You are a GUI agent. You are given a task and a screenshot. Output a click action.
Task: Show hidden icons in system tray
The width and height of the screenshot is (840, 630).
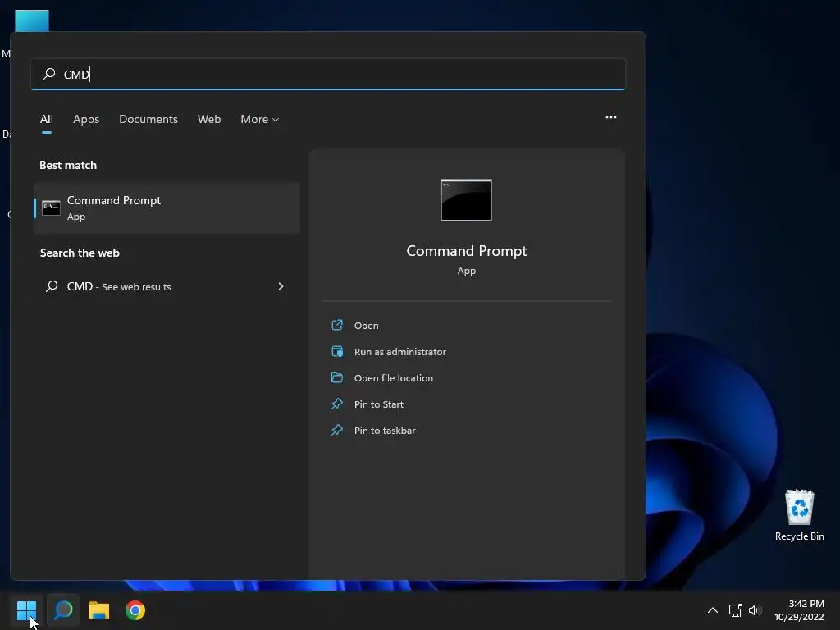tap(713, 610)
